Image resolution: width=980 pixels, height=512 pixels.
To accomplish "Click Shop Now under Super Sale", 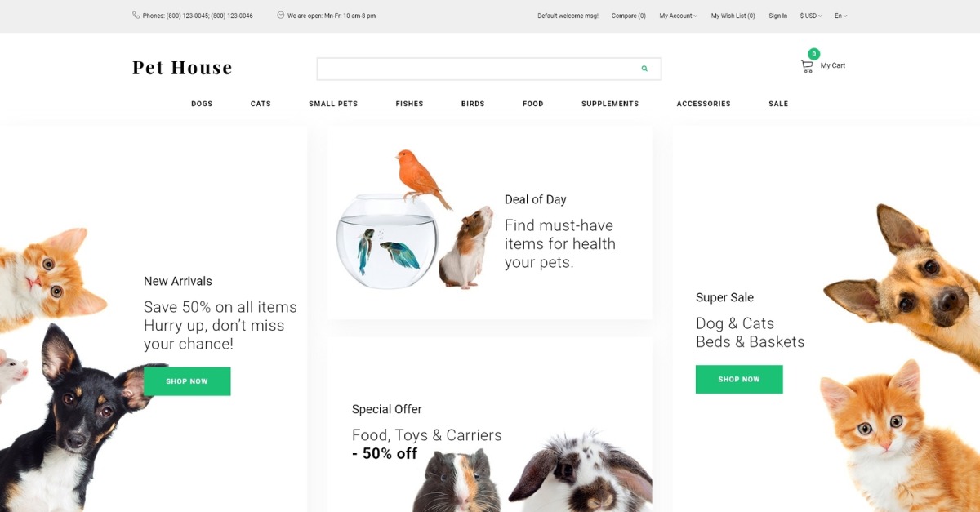I will 739,379.
